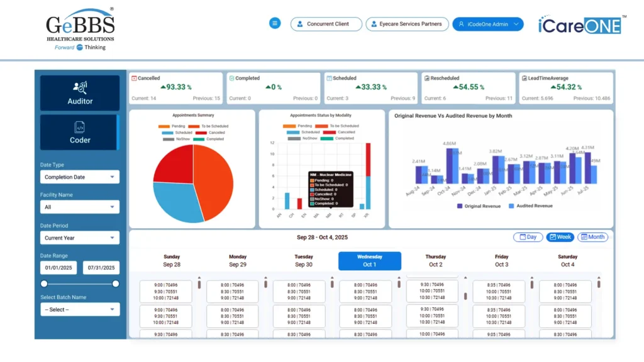Click the Cancelled card calendar icon
Image resolution: width=644 pixels, height=362 pixels.
click(x=134, y=79)
